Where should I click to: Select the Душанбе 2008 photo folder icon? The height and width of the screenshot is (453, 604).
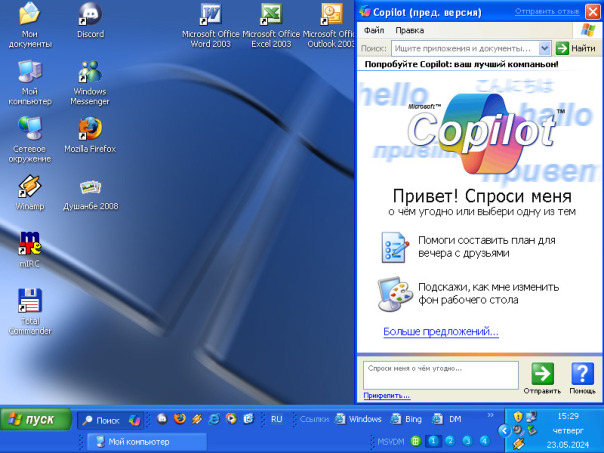click(91, 195)
